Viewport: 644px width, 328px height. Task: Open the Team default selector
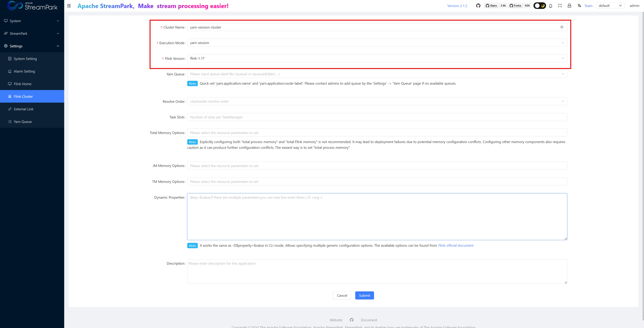(x=610, y=6)
